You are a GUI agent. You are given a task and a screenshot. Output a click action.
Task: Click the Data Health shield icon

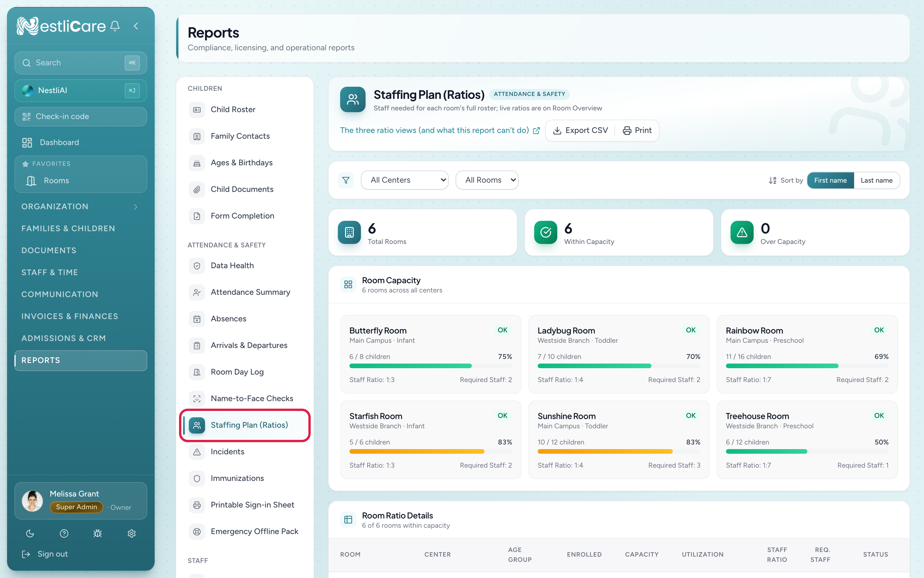[x=197, y=266]
